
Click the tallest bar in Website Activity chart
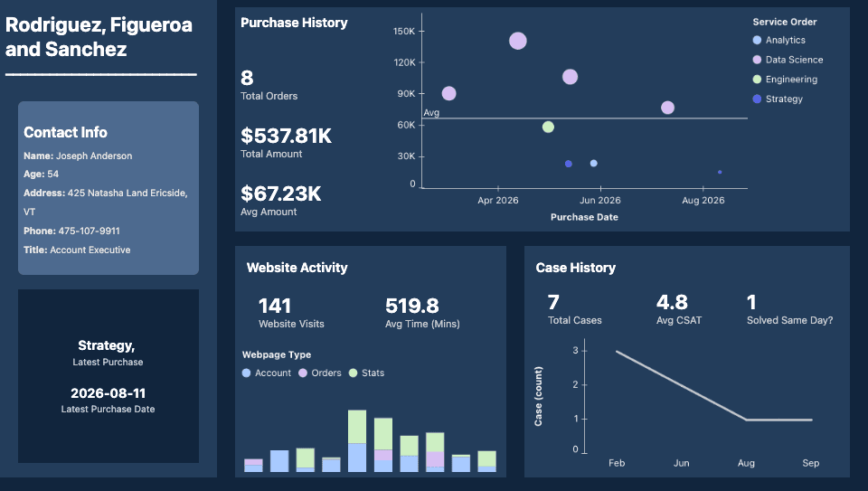click(x=357, y=440)
